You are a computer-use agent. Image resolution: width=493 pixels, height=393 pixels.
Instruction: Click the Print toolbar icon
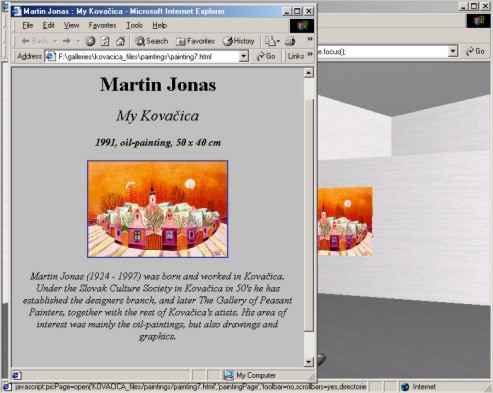pyautogui.click(x=290, y=41)
